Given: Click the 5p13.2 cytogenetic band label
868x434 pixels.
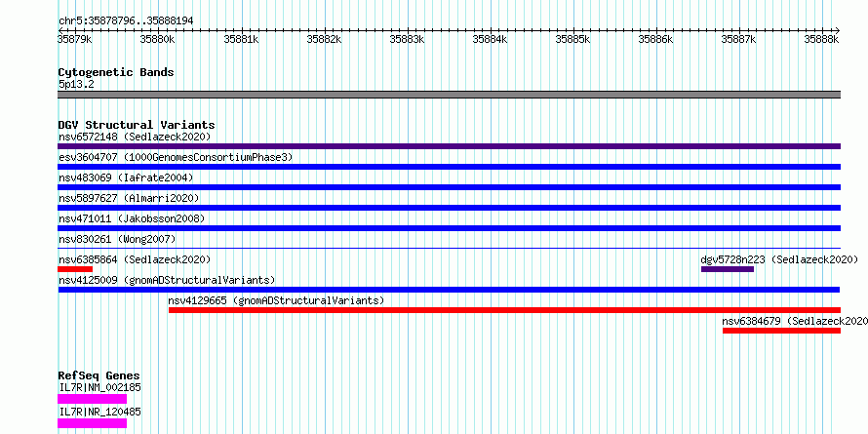Looking at the screenshot, I should pos(76,85).
